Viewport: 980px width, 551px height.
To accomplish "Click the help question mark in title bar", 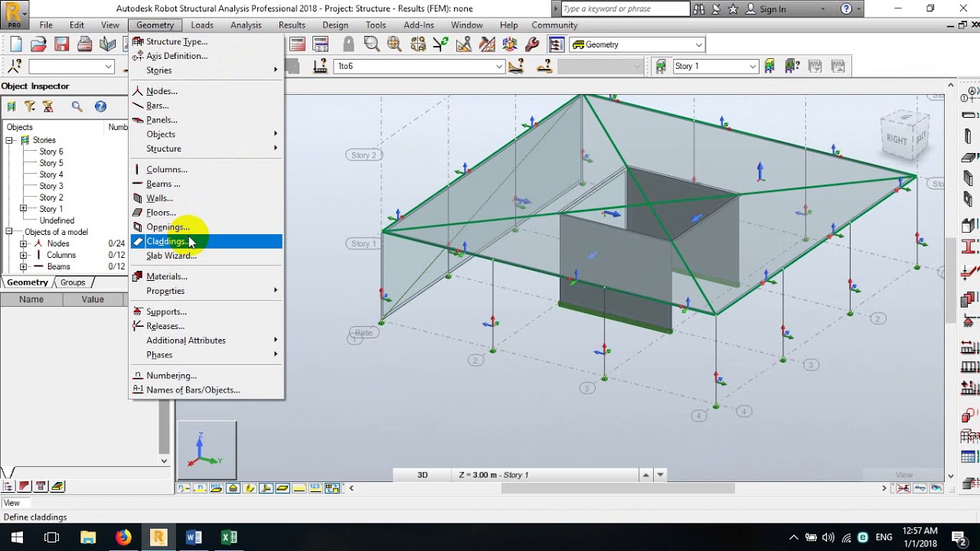I will coord(846,9).
